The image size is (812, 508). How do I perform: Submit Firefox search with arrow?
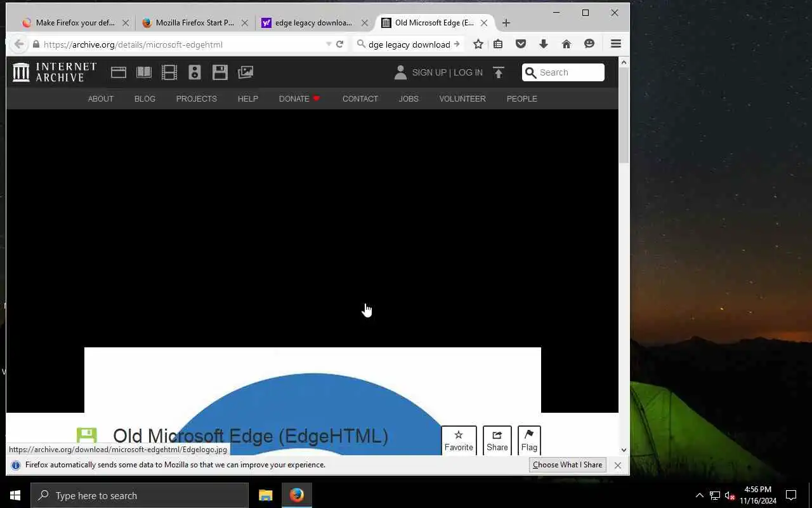[x=456, y=44]
